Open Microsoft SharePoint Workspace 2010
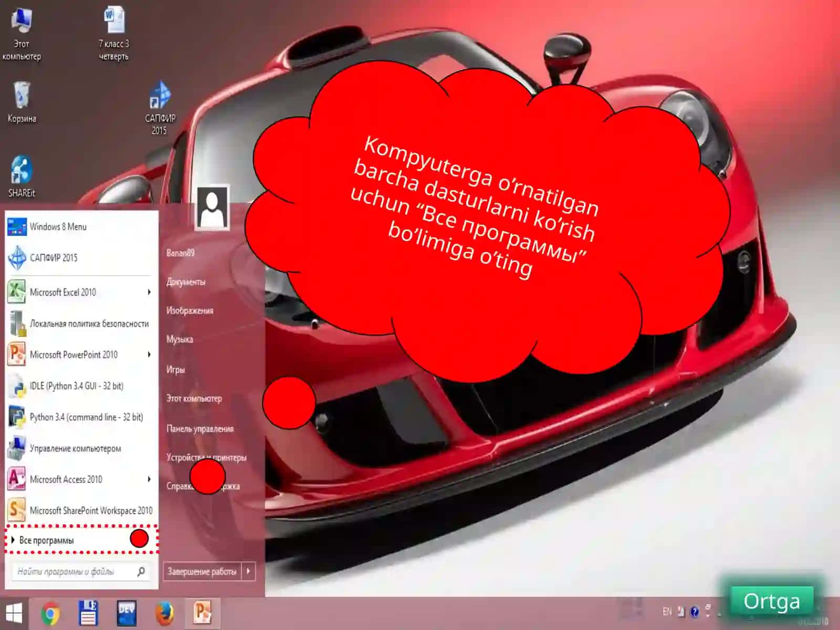This screenshot has height=630, width=840. pyautogui.click(x=81, y=510)
